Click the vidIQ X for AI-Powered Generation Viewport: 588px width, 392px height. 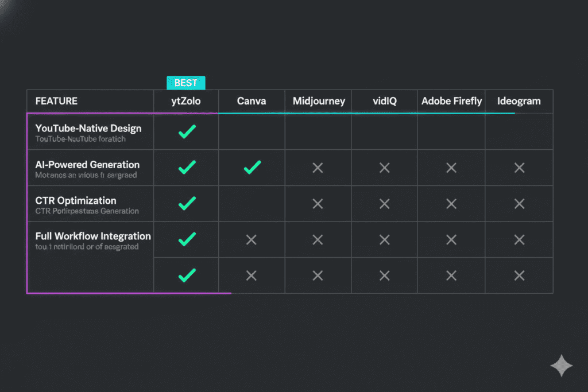coord(384,168)
